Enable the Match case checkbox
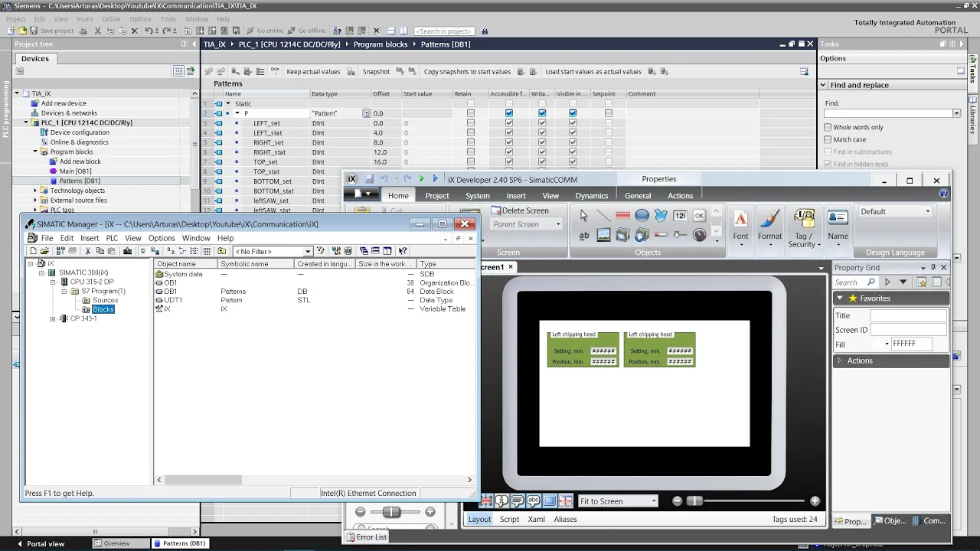The height and width of the screenshot is (551, 980). tap(828, 139)
